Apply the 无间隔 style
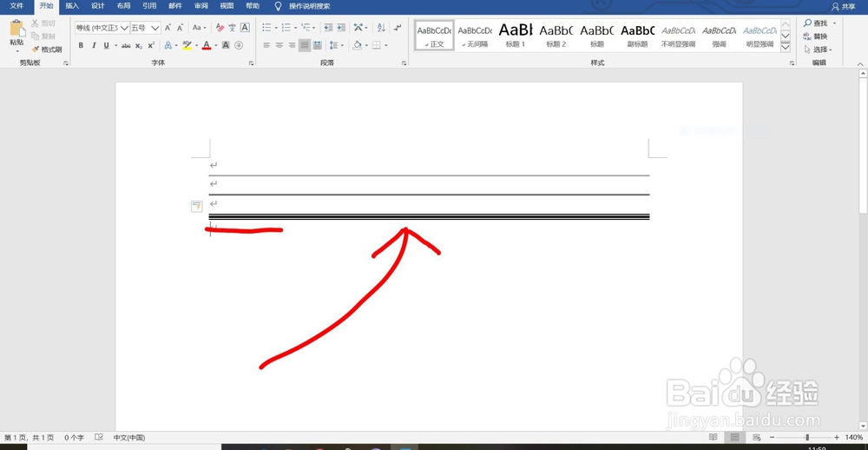 (x=475, y=36)
